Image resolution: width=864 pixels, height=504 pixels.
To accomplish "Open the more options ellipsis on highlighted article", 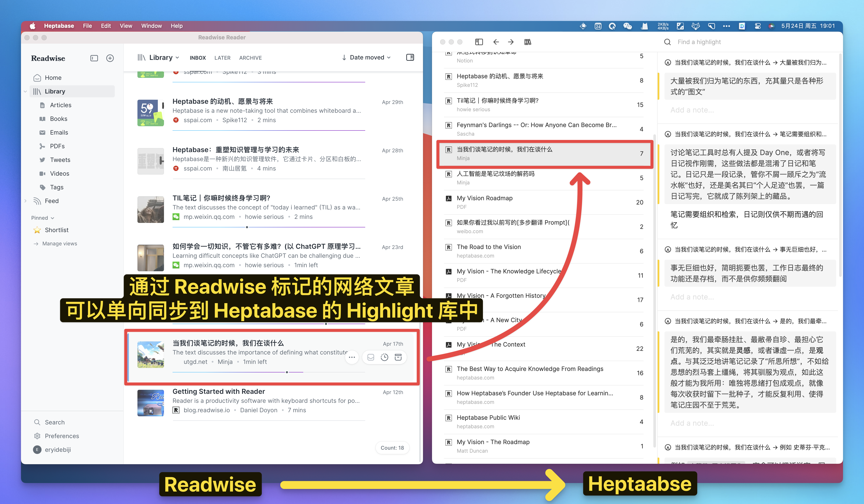I will [x=352, y=357].
